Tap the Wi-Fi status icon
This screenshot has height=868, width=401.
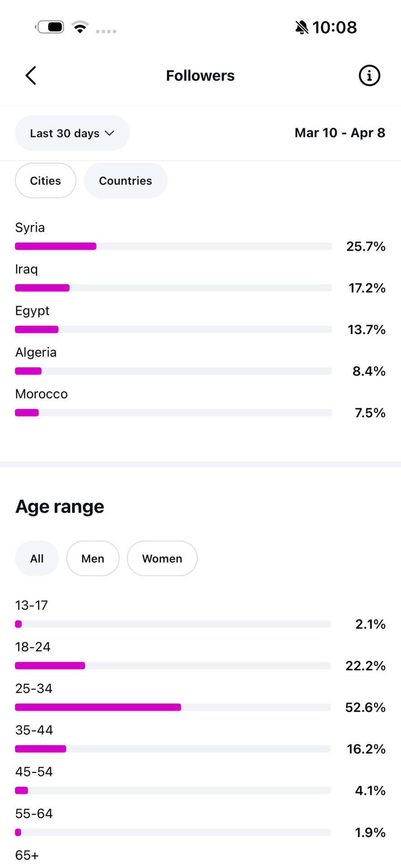click(80, 28)
